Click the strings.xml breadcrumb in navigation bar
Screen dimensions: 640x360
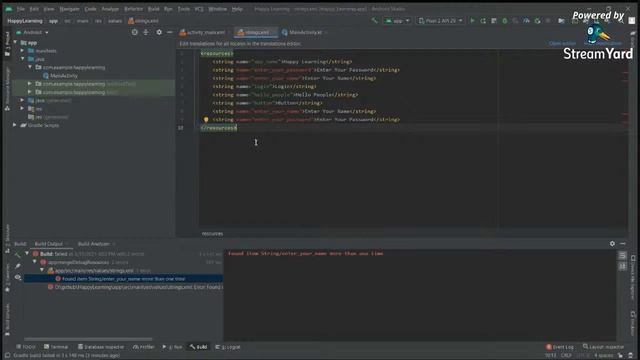143,20
